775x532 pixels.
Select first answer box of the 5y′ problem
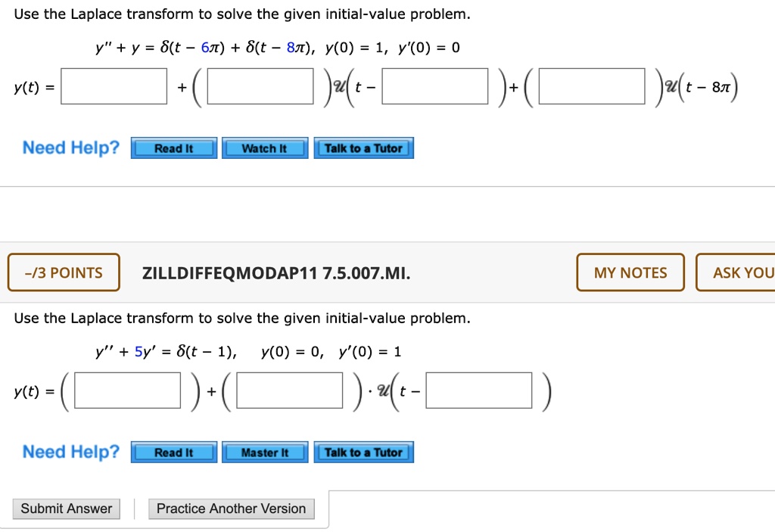[127, 390]
